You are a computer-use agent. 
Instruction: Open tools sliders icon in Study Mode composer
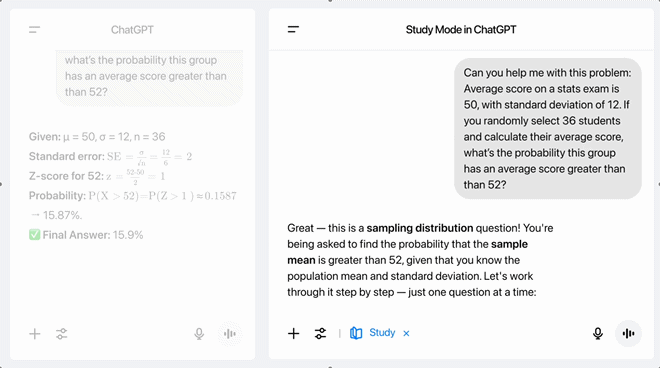320,333
